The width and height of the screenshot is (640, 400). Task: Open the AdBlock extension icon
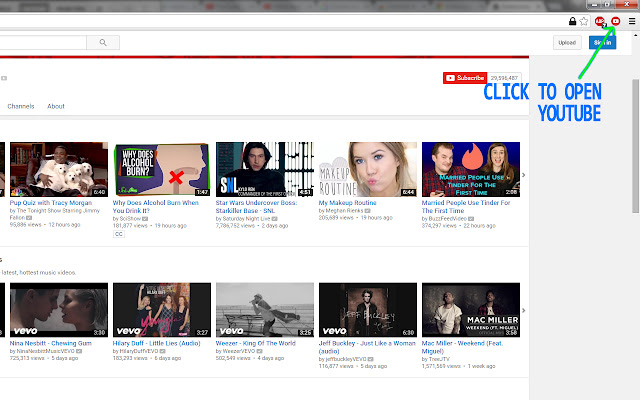tap(600, 21)
